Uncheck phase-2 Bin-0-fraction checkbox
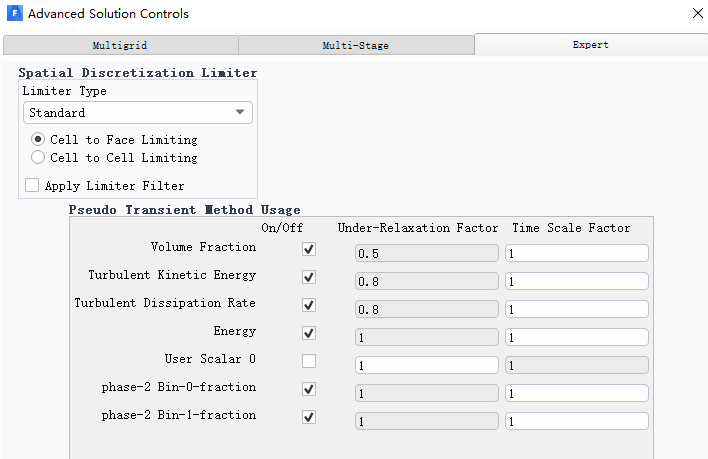Image resolution: width=708 pixels, height=459 pixels. 309,389
